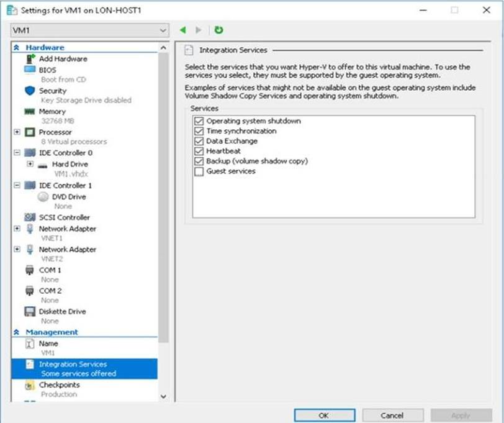504x423 pixels.
Task: Click the green back navigation arrow
Action: 182,30
